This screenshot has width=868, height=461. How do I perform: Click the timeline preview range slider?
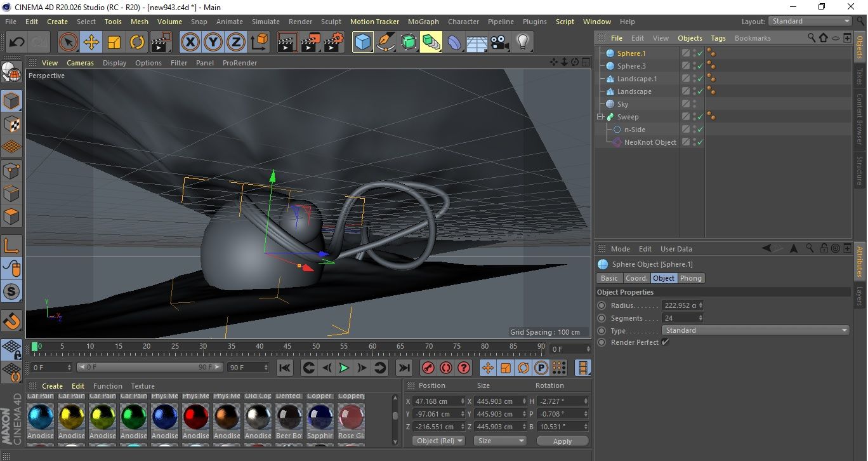(150, 367)
